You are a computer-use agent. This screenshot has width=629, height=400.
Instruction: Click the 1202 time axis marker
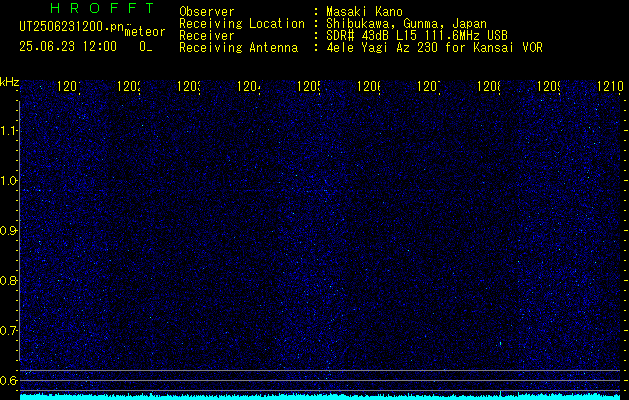129,86
